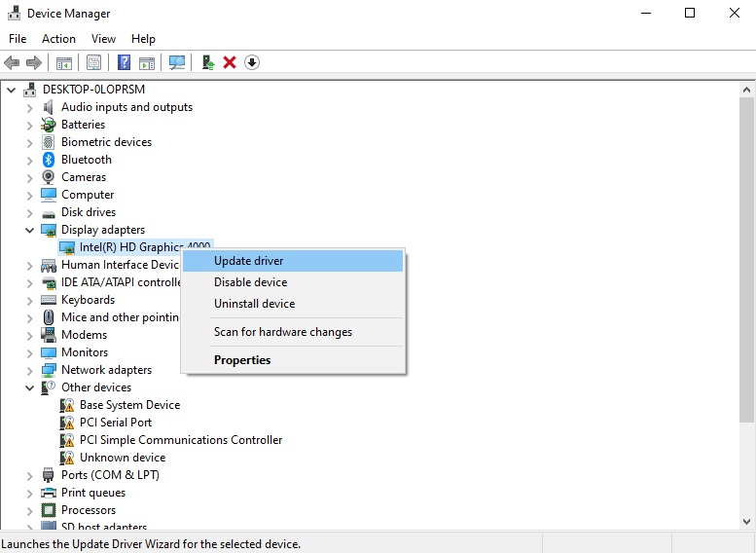Open the File menu

pyautogui.click(x=18, y=39)
